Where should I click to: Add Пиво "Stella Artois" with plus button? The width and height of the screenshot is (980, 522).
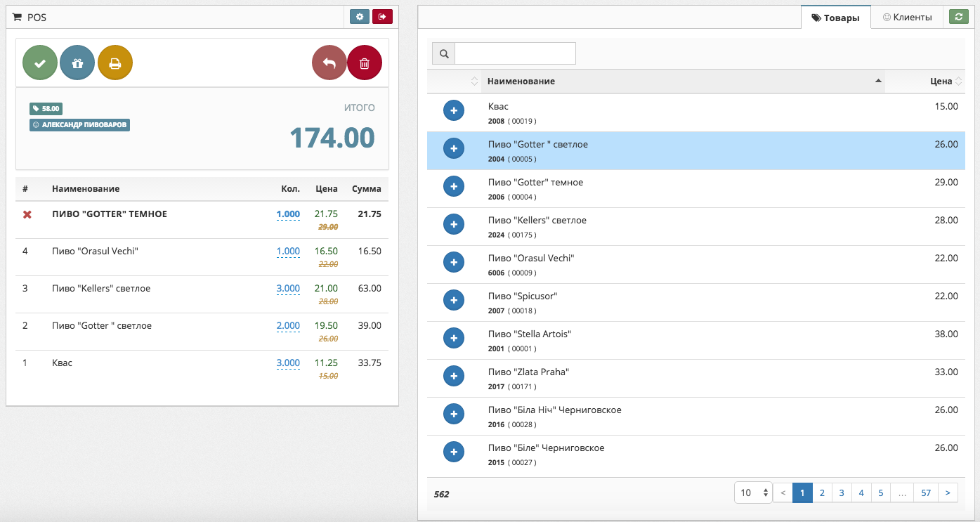(x=454, y=338)
